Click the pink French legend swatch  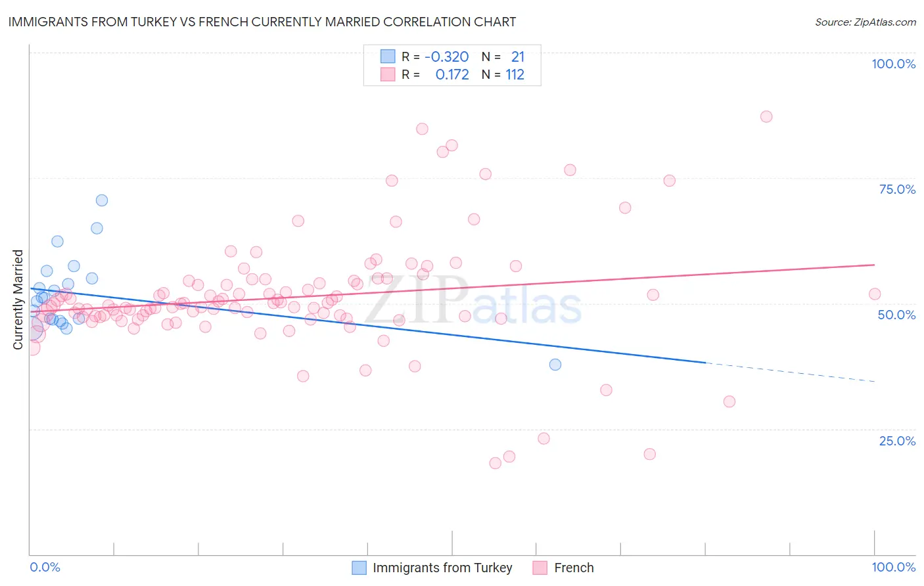[540, 568]
